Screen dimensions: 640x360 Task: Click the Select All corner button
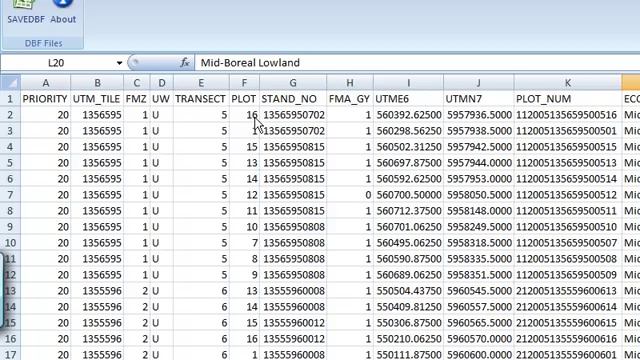10,83
